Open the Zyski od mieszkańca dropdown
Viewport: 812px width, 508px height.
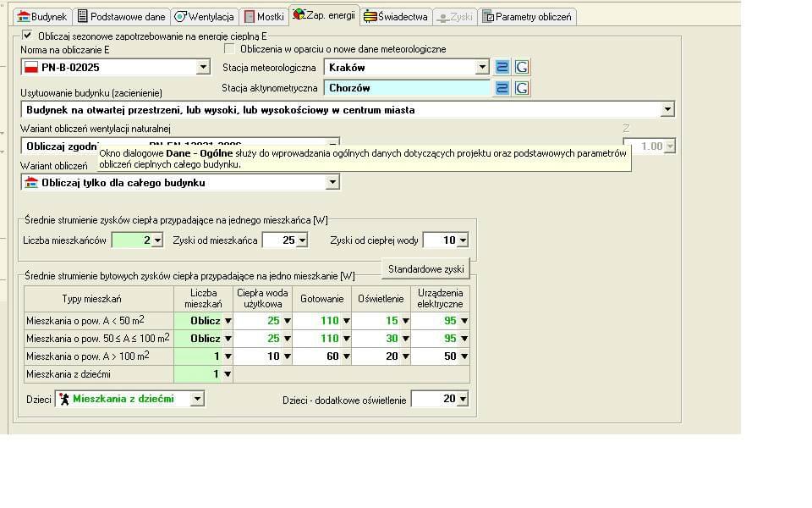coord(302,240)
